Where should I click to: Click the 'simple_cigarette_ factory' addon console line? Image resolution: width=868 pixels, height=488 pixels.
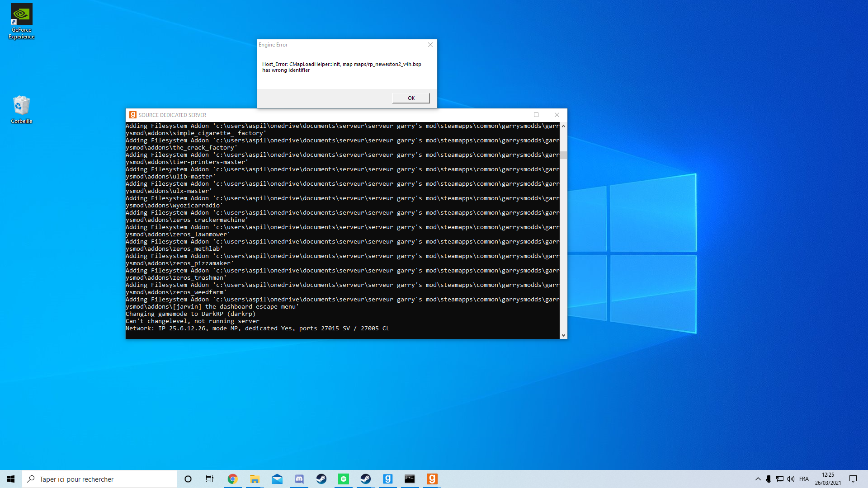tap(196, 133)
